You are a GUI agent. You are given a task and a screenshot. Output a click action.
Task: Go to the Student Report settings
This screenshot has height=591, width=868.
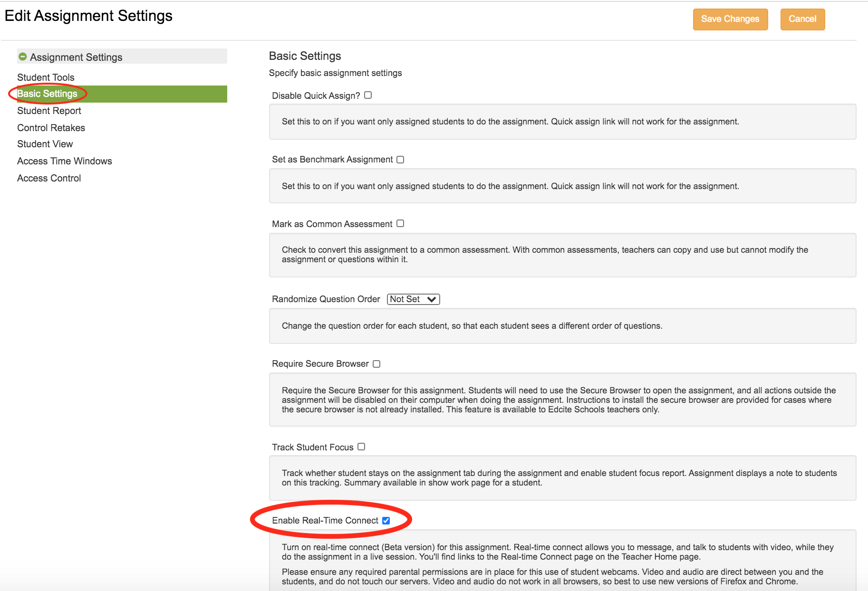(x=49, y=111)
